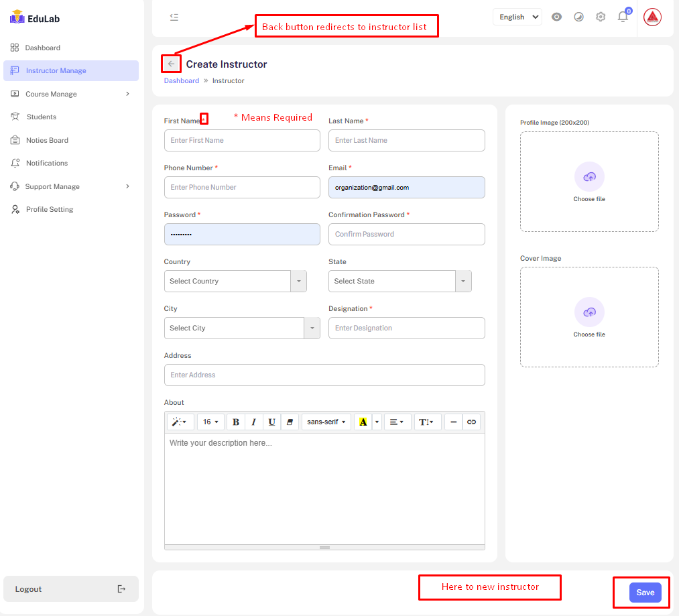Collapse the sidebar using the menu icon
679x616 pixels.
[x=174, y=17]
